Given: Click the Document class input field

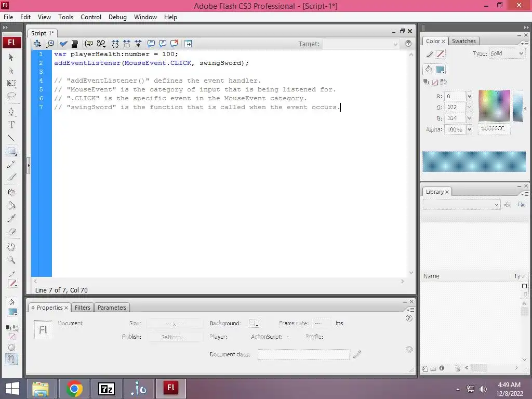Looking at the screenshot, I should [x=303, y=354].
